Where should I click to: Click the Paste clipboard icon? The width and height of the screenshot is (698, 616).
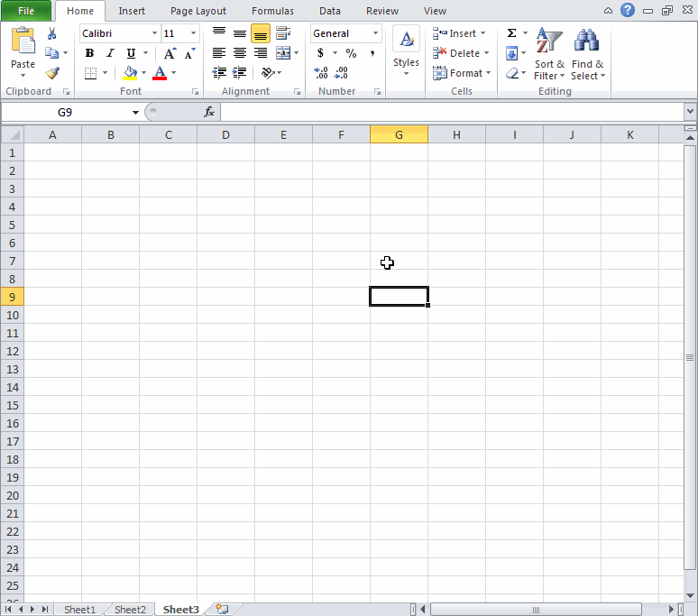[x=23, y=41]
